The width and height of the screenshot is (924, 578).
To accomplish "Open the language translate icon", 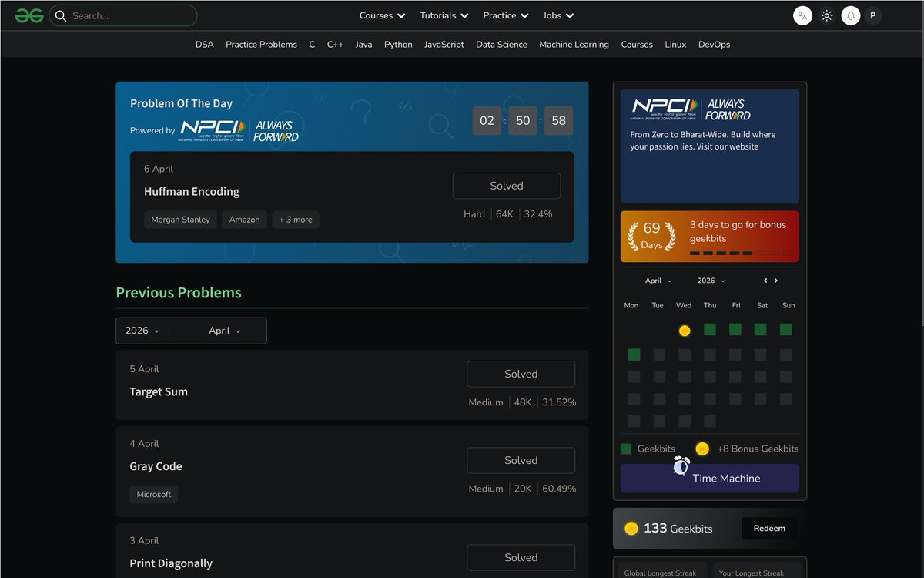I will coord(802,15).
